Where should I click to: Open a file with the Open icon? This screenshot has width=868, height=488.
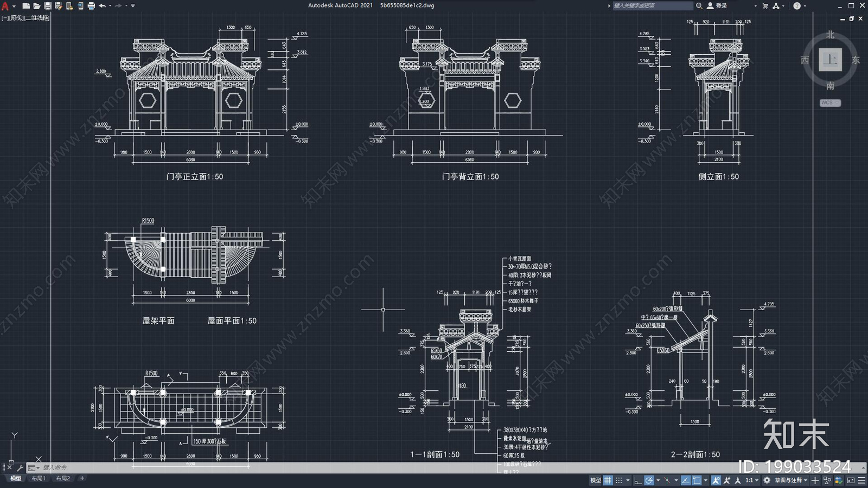(37, 6)
